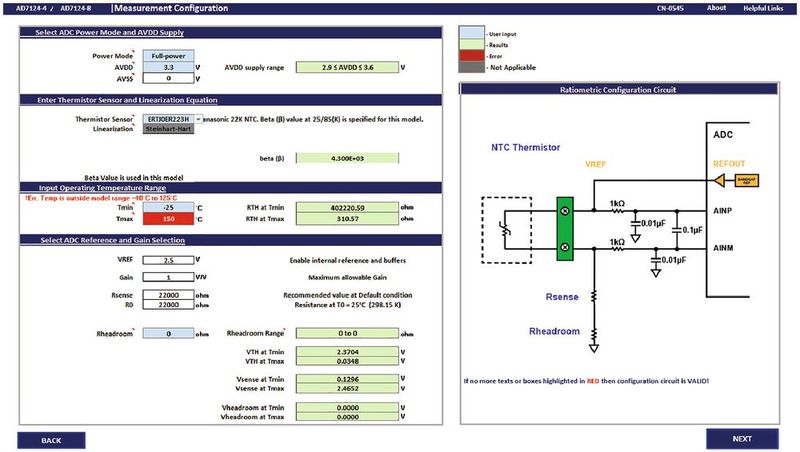Click the Steinhart-Hart linearization field
The height and width of the screenshot is (452, 800).
point(168,129)
